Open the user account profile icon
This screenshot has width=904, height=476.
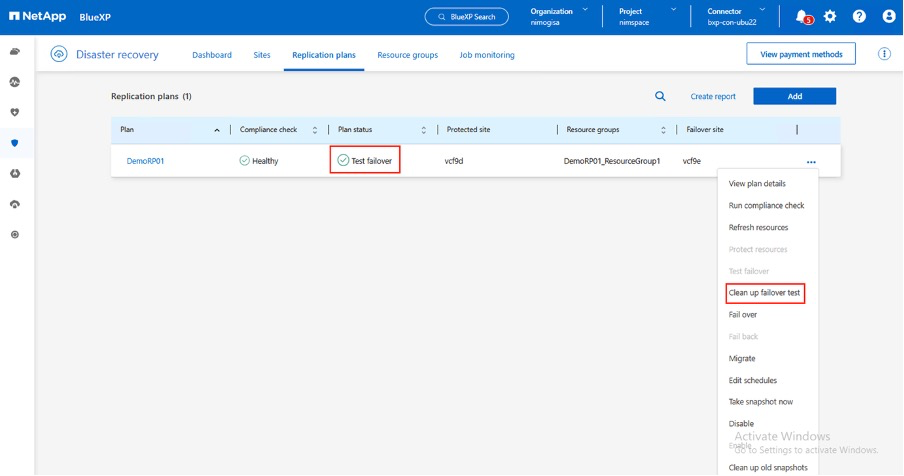[888, 17]
